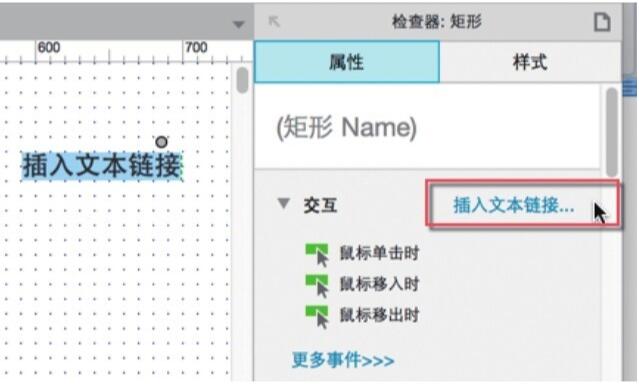This screenshot has height=386, width=639.
Task: Click the 鼠标单击时 event icon
Action: 317,254
